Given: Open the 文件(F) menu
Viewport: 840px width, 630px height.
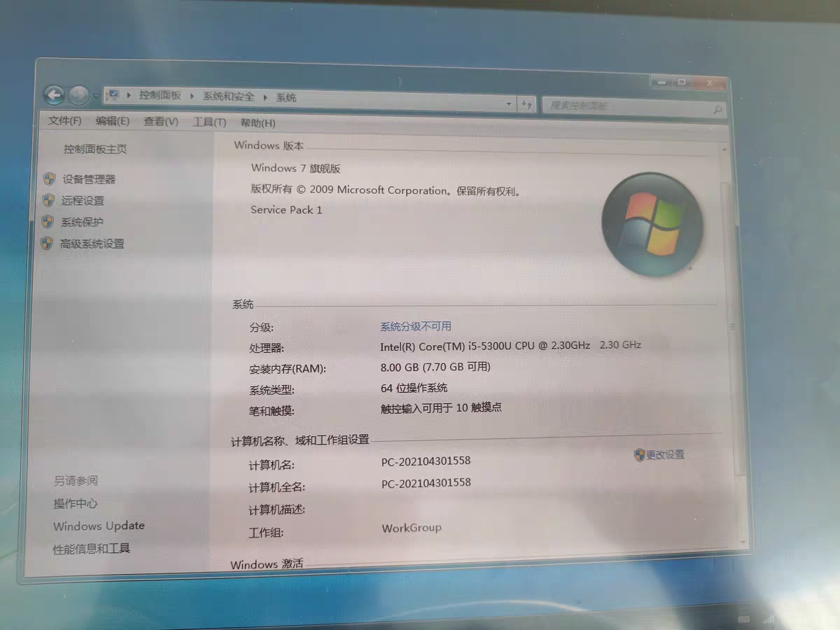Looking at the screenshot, I should (x=65, y=120).
